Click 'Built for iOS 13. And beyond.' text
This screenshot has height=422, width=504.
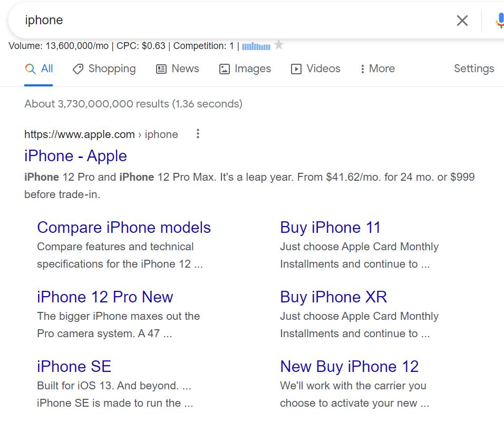click(108, 386)
